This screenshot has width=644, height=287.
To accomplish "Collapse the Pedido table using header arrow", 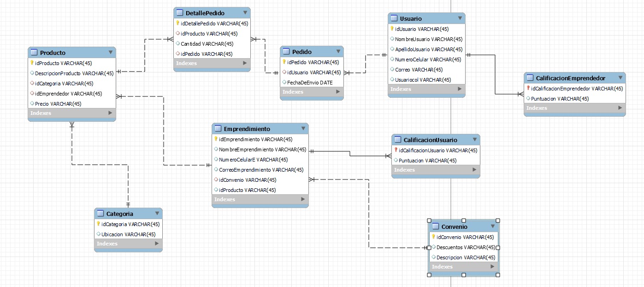I will [338, 52].
